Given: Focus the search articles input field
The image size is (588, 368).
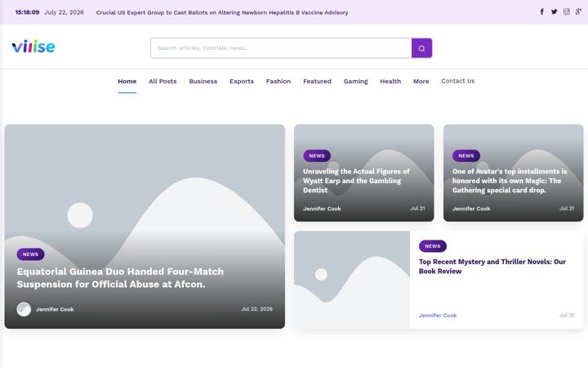Looking at the screenshot, I should tap(281, 48).
